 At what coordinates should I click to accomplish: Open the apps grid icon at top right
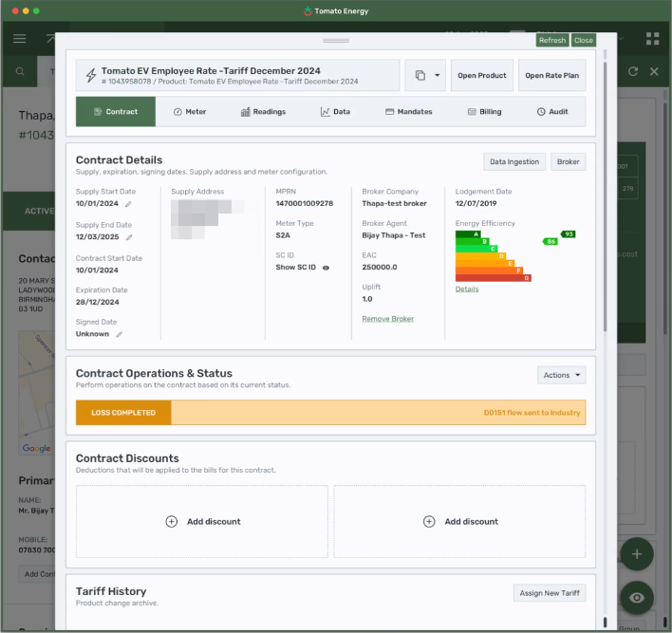652,39
